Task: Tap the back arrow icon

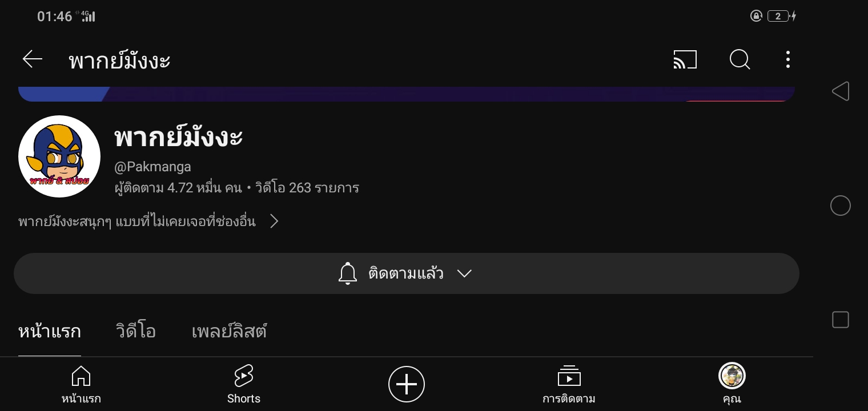Action: pos(33,59)
